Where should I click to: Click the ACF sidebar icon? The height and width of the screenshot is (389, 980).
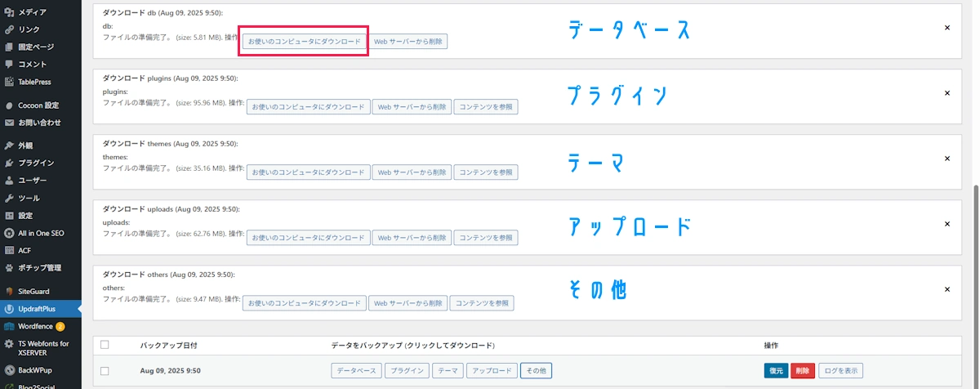point(9,250)
